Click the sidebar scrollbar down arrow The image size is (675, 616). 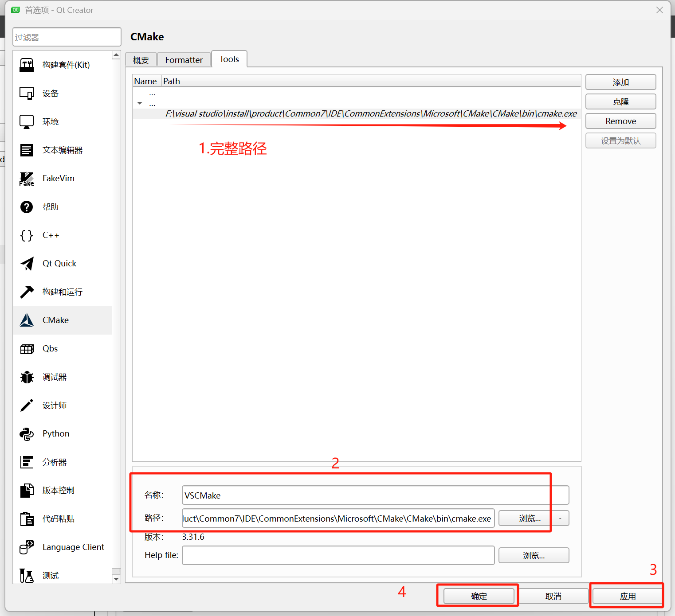116,579
